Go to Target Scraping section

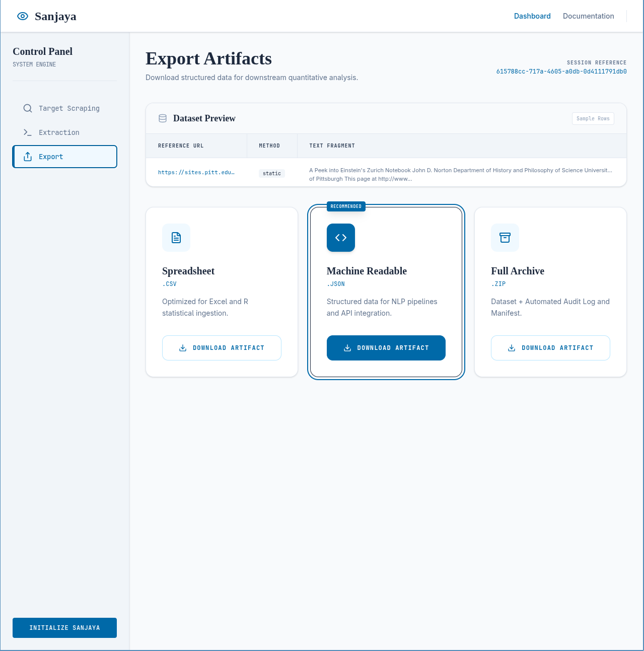(x=65, y=108)
